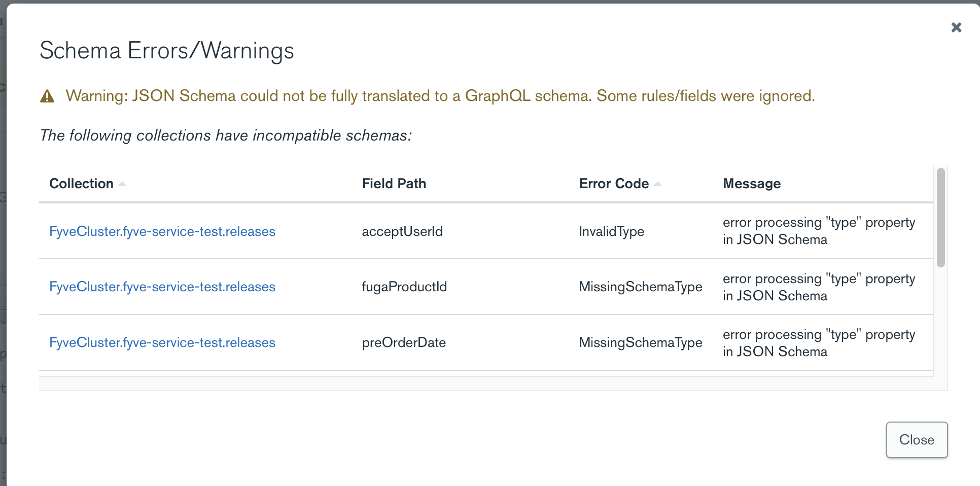Click the InvalidType error code cell
The width and height of the screenshot is (980, 486).
click(611, 231)
